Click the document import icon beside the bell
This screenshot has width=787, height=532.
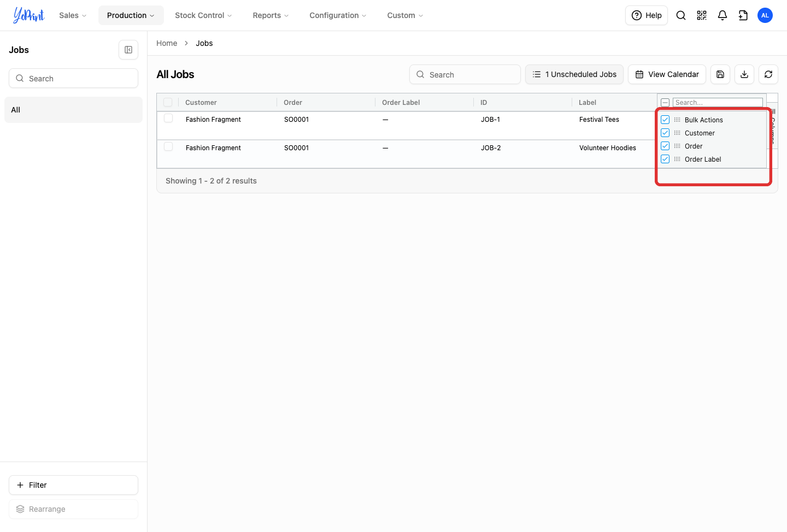(743, 15)
